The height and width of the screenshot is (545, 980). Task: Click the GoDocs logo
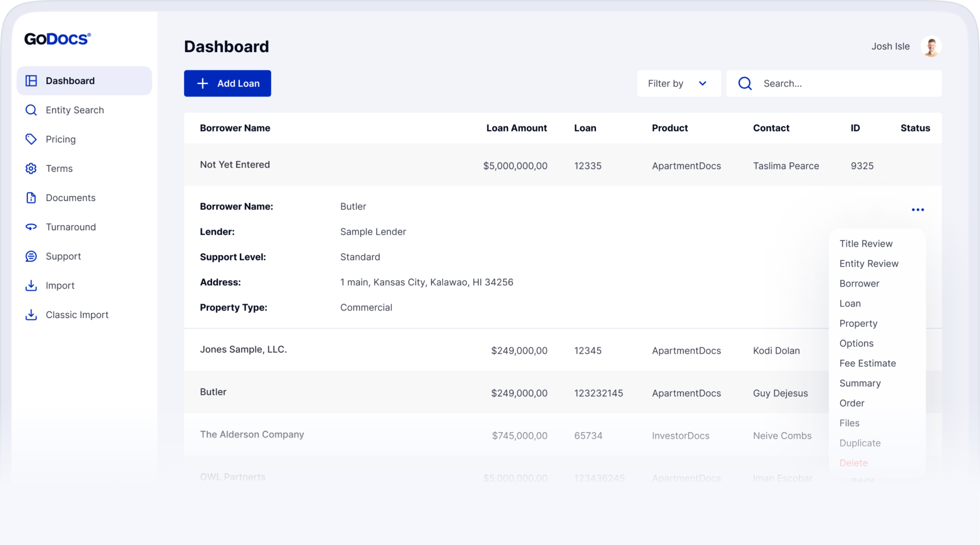click(57, 38)
